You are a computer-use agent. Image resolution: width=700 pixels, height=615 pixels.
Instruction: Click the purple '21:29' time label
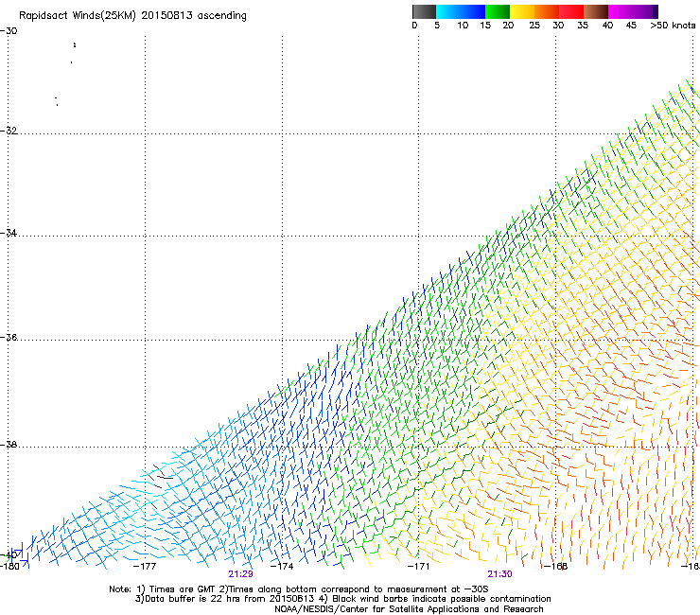click(x=240, y=574)
